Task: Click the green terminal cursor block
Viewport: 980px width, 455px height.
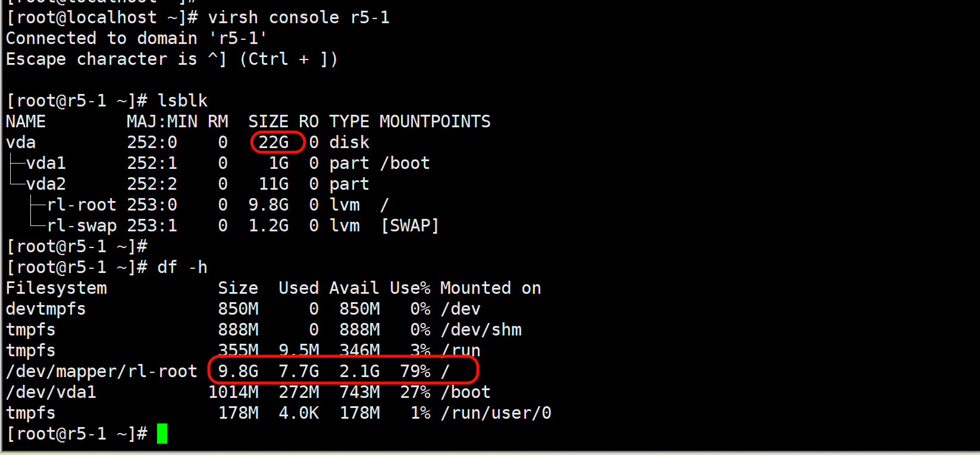Action: pos(162,434)
